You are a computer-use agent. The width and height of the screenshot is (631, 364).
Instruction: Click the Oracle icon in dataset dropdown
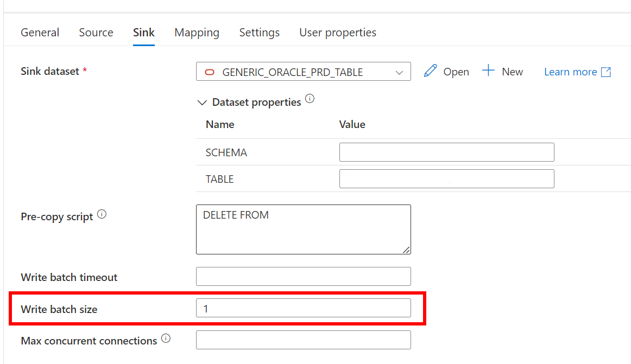coord(210,72)
